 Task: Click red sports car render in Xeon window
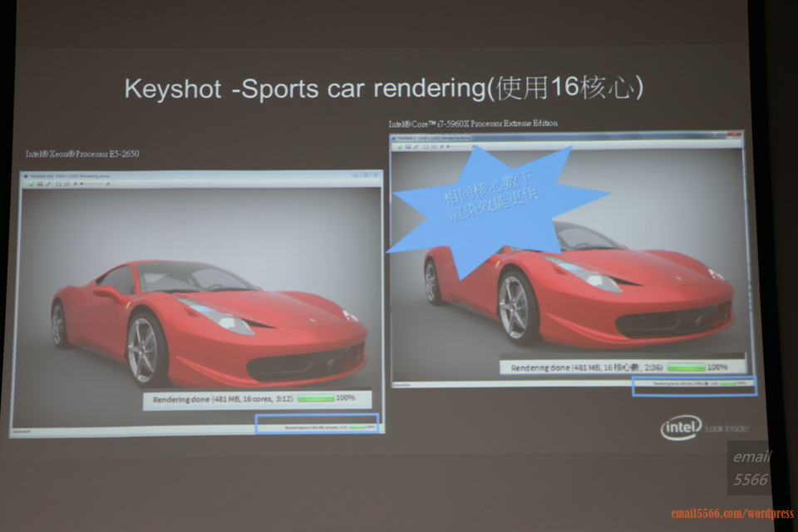209,323
